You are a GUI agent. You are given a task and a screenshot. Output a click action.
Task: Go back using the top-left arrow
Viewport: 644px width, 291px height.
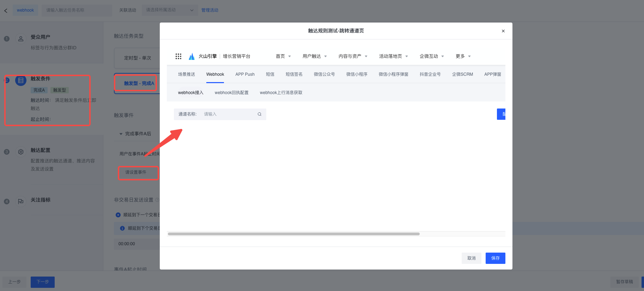tap(6, 11)
